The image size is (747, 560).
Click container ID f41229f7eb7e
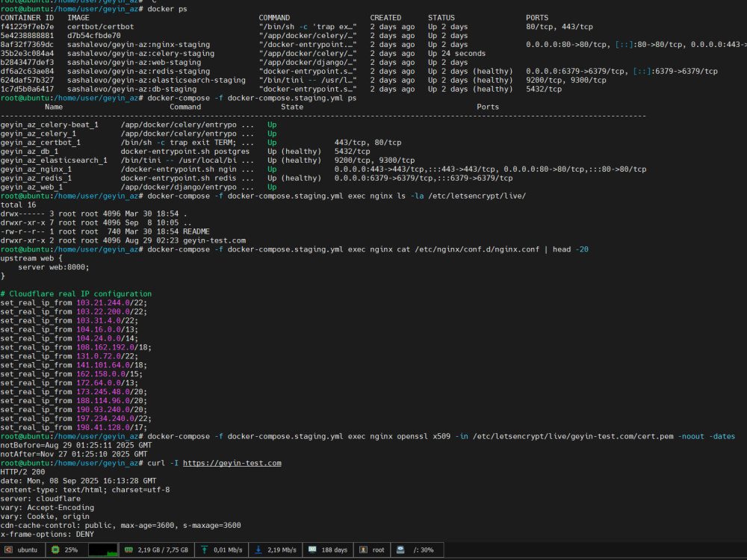click(27, 27)
